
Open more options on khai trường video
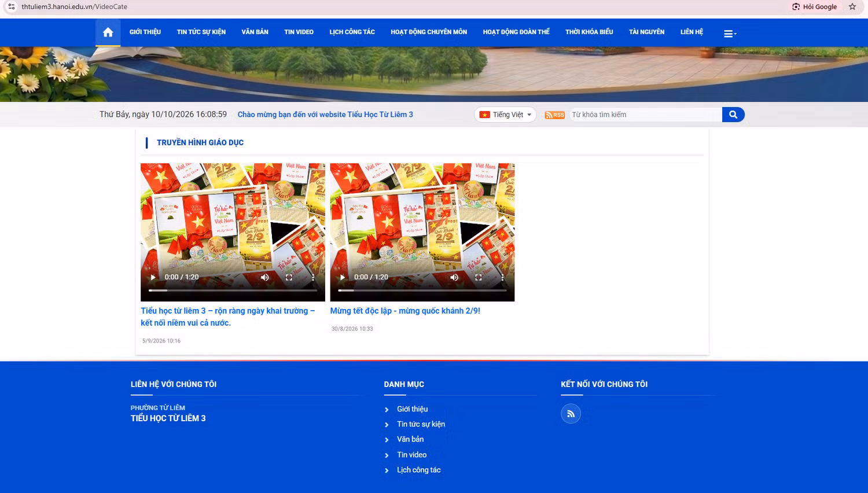313,277
